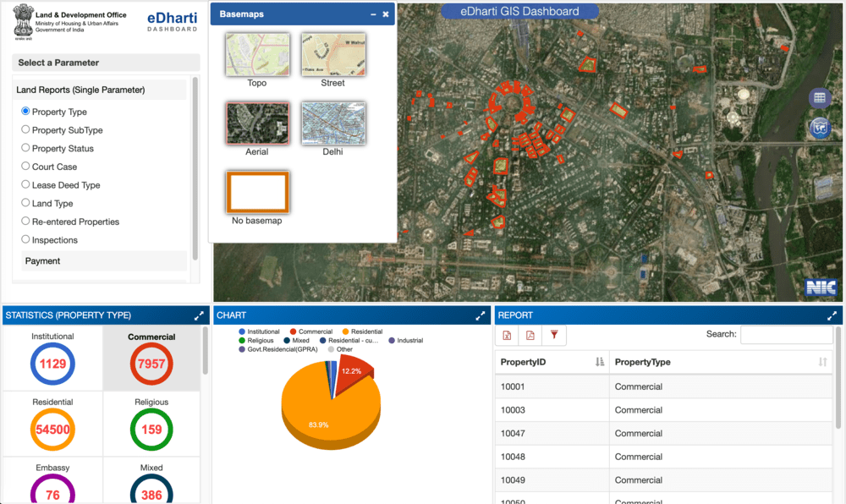Select the Lease Deed Type radio button

[25, 184]
